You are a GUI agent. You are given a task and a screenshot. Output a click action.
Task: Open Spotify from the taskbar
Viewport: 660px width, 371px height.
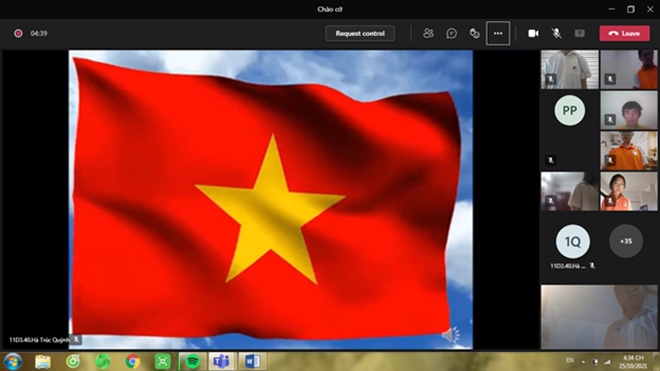point(192,361)
